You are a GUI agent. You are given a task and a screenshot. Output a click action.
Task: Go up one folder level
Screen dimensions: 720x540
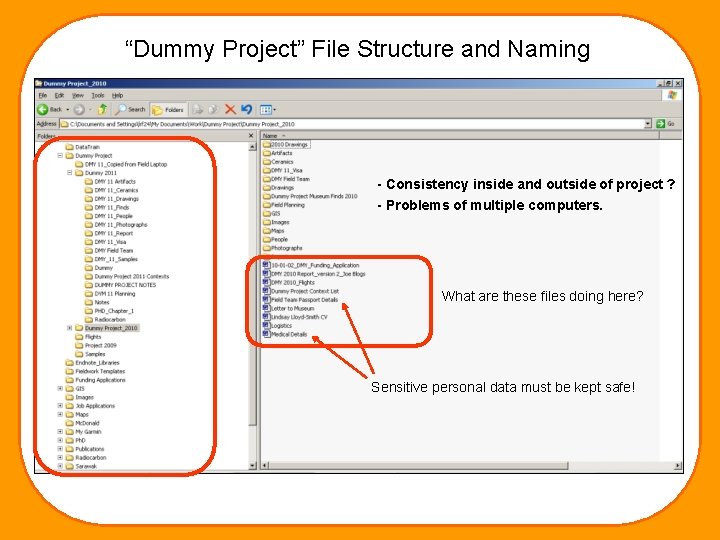pos(102,109)
